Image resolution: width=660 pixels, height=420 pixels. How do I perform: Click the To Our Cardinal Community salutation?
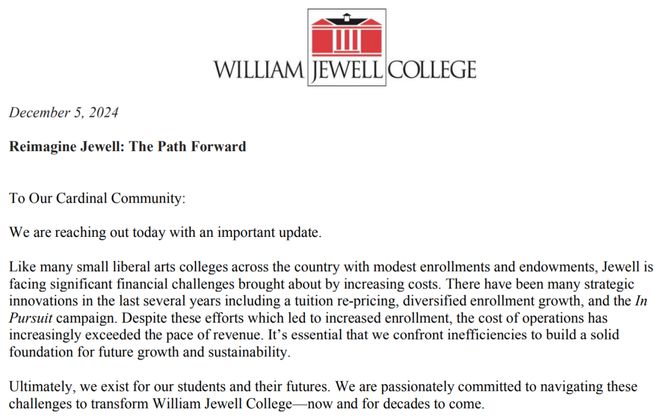click(97, 198)
